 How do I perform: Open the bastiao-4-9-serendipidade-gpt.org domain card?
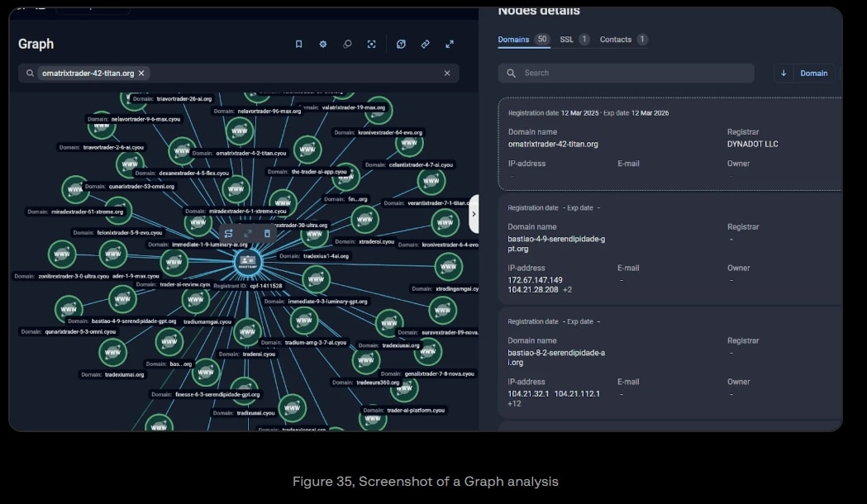coord(669,248)
